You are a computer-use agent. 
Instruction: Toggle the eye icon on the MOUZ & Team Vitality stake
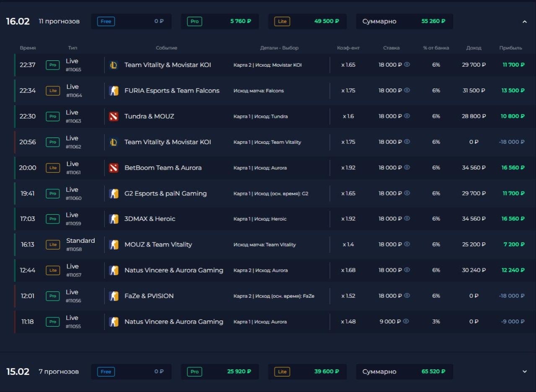pos(407,244)
